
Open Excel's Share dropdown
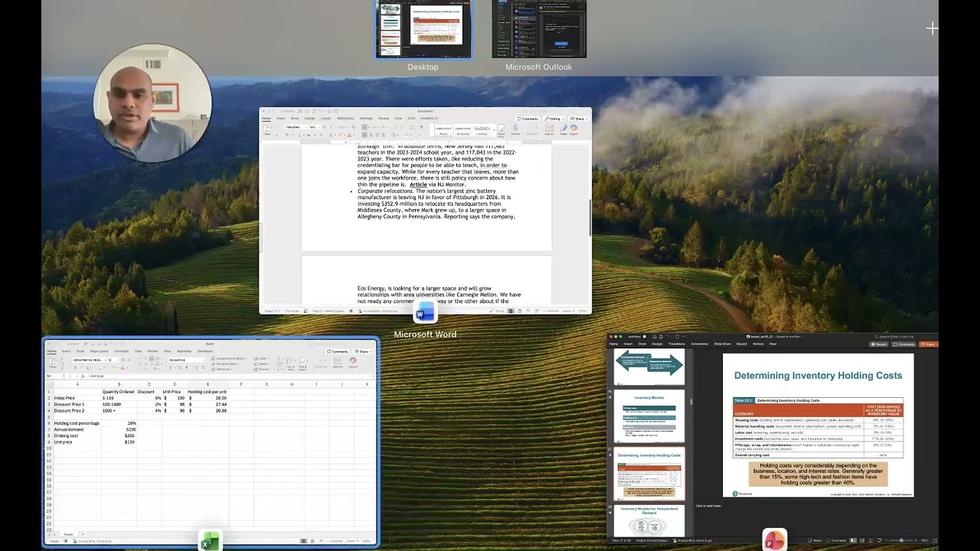tap(364, 351)
